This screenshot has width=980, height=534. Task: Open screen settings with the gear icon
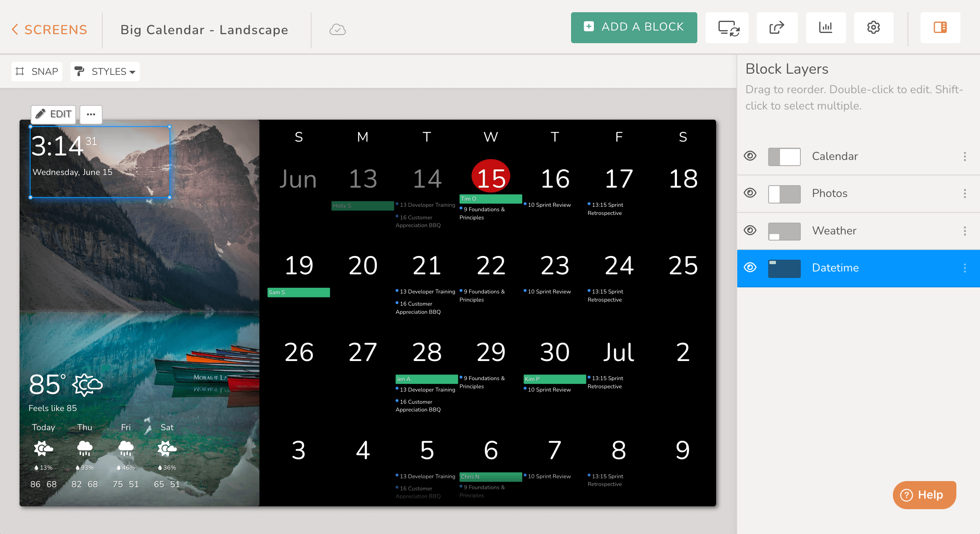(x=873, y=28)
